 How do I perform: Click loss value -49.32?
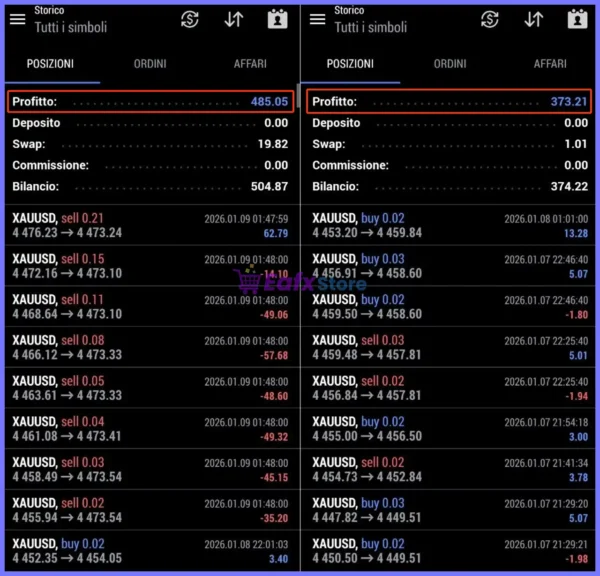coord(274,437)
